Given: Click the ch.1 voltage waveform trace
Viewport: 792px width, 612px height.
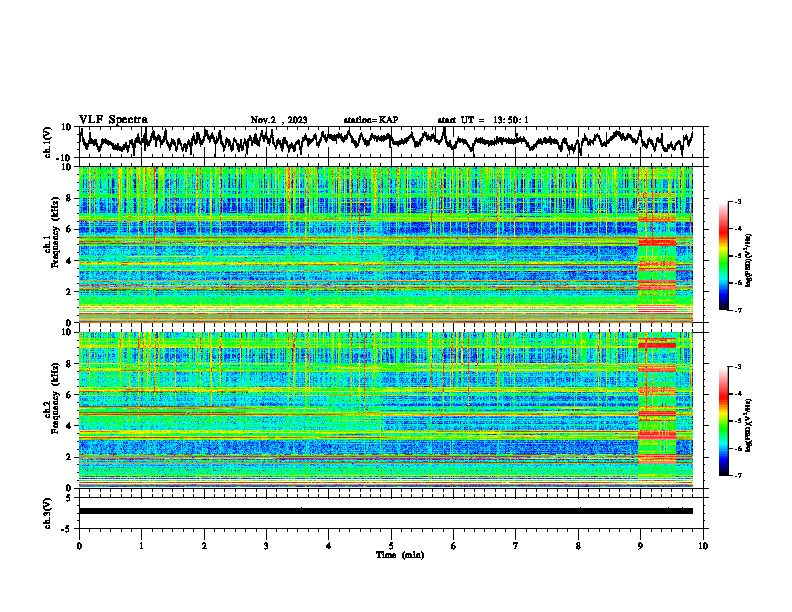Looking at the screenshot, I should tap(386, 141).
